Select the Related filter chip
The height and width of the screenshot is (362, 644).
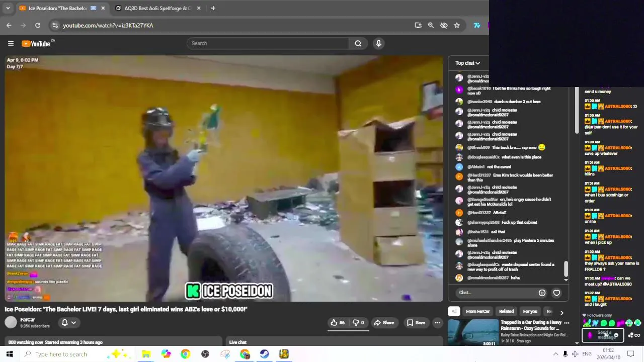506,311
